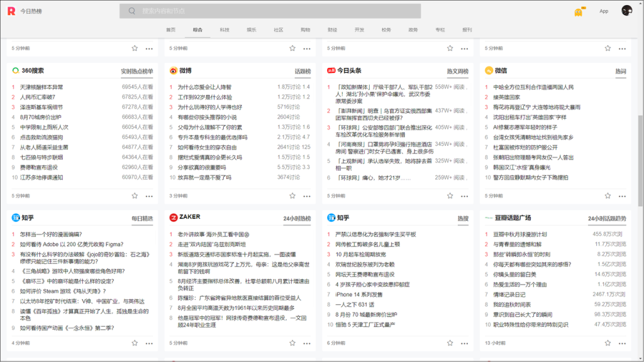The width and height of the screenshot is (644, 362).
Task: Star the 知乎 热搜 card
Action: [x=450, y=343]
